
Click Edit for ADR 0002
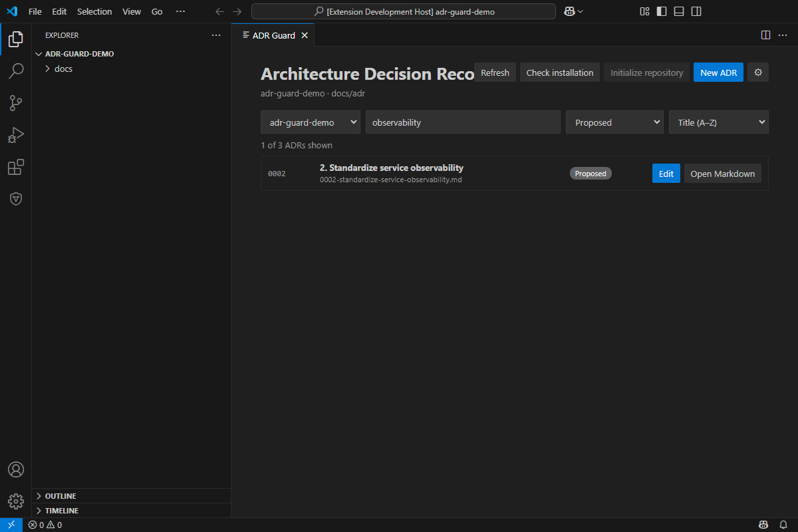(x=666, y=174)
